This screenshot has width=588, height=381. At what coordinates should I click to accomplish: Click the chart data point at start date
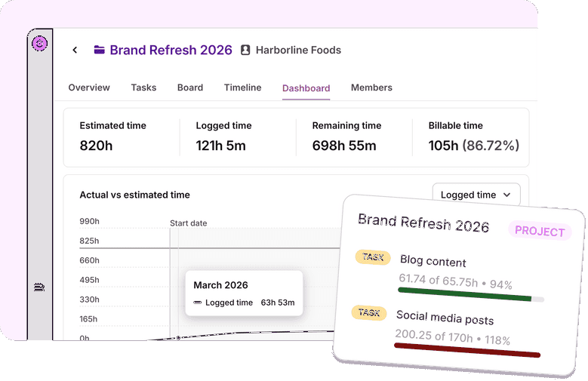(x=178, y=337)
